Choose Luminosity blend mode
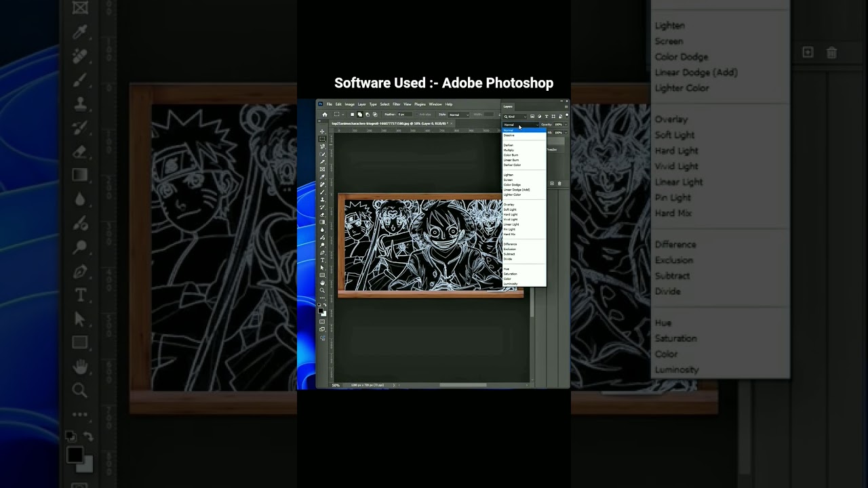 511,283
